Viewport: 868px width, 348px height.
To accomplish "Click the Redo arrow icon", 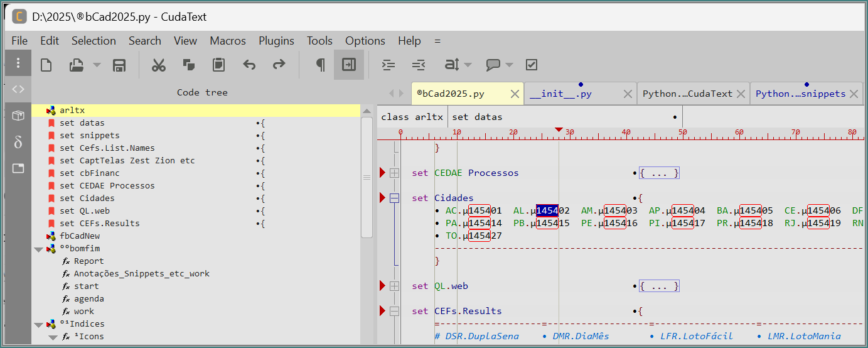I will (279, 65).
